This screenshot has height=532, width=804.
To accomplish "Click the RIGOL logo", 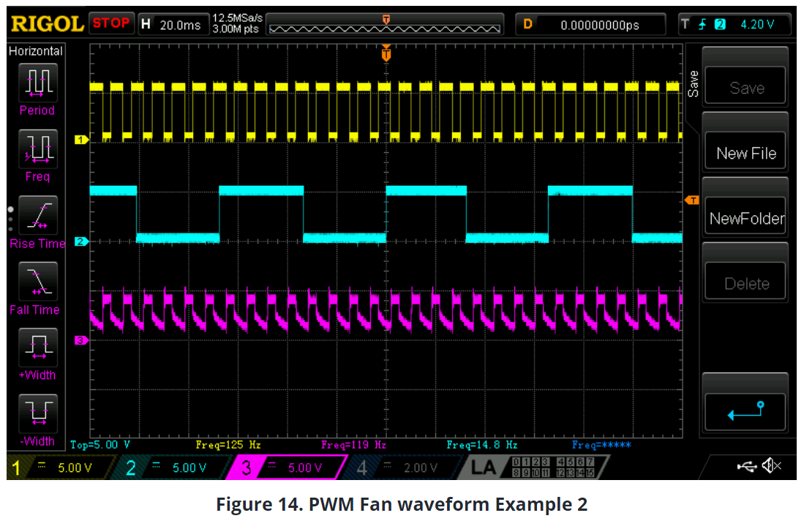I will click(x=47, y=24).
